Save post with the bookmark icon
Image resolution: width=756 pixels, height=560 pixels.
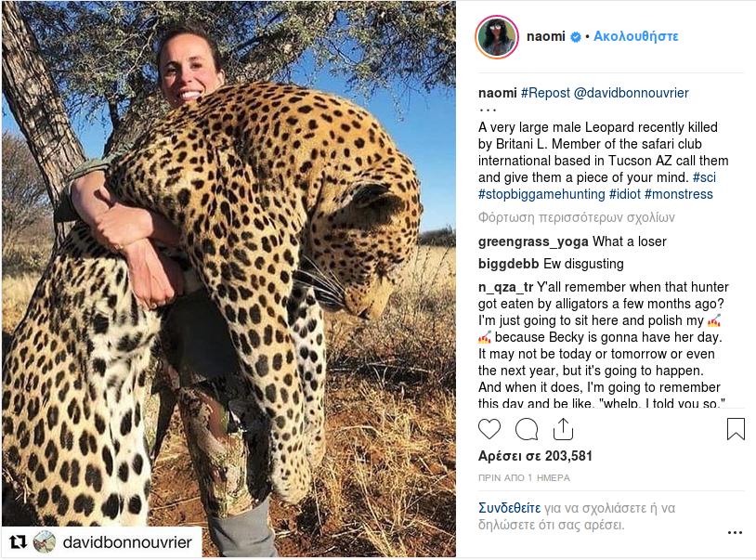[736, 429]
